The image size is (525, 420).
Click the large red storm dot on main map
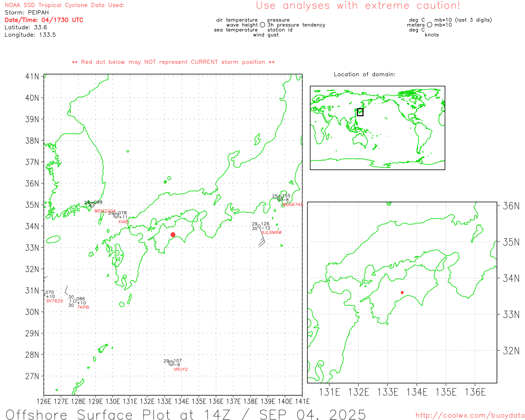tap(173, 235)
